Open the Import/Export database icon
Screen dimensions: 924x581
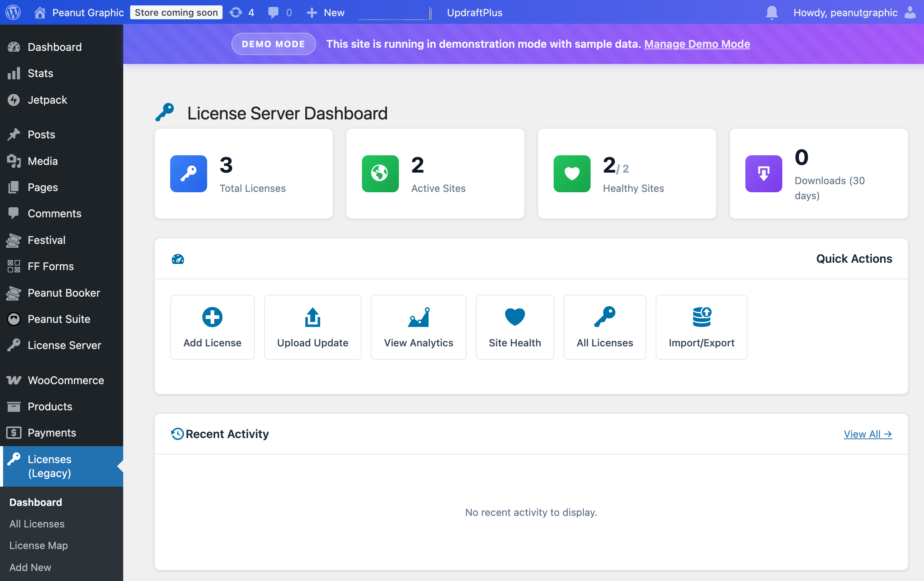point(701,317)
